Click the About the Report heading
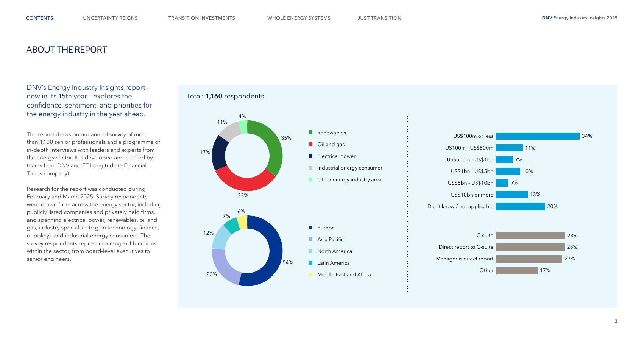 pos(67,50)
